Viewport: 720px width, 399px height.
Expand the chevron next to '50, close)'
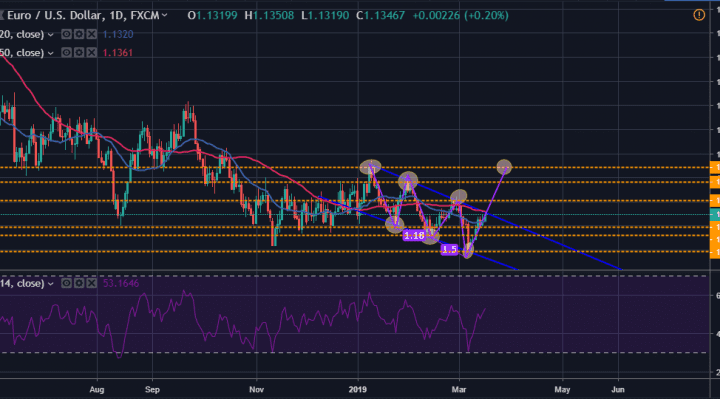51,53
